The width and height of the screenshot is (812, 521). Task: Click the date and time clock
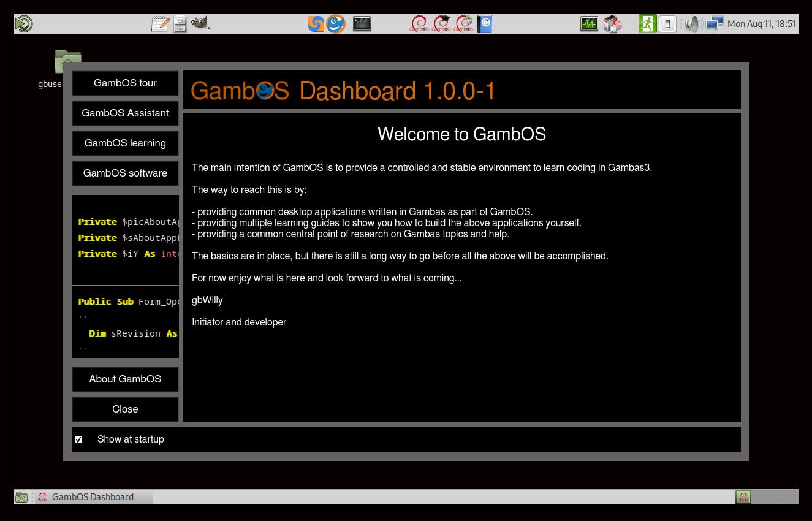[762, 24]
